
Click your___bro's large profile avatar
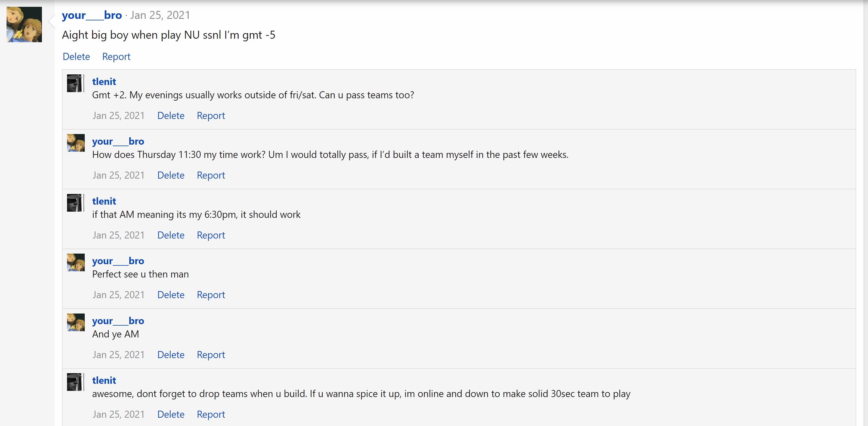[x=24, y=24]
